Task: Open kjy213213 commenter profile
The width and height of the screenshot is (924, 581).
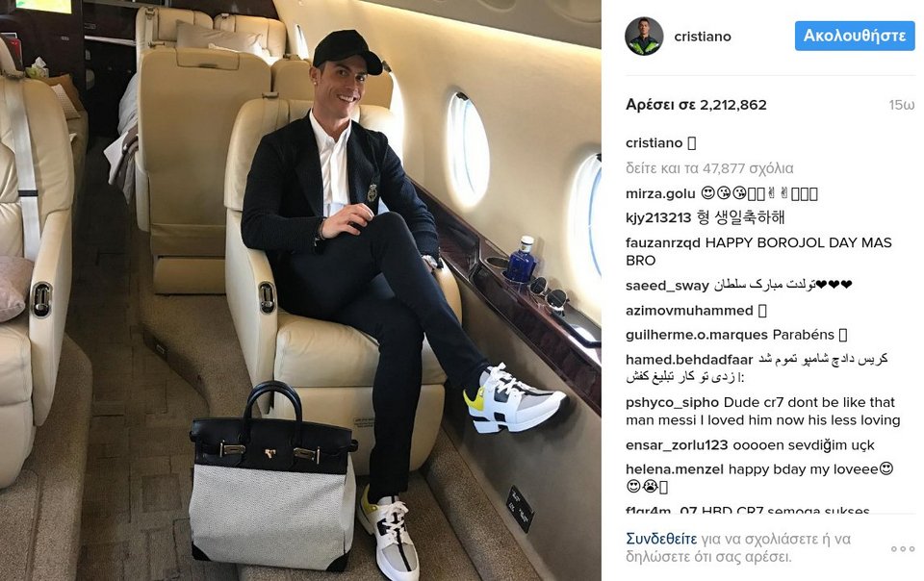Action: pos(658,217)
